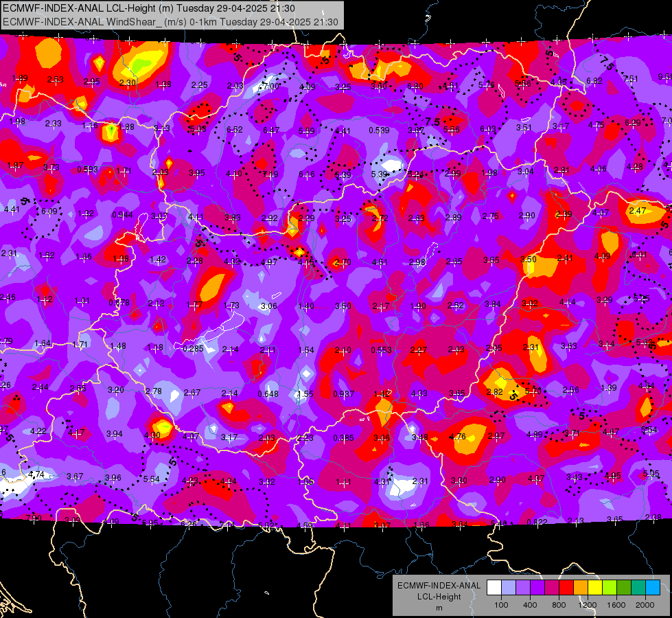The height and width of the screenshot is (618, 672).
Task: Click the wind shear value 4.97
Action: click(x=269, y=262)
